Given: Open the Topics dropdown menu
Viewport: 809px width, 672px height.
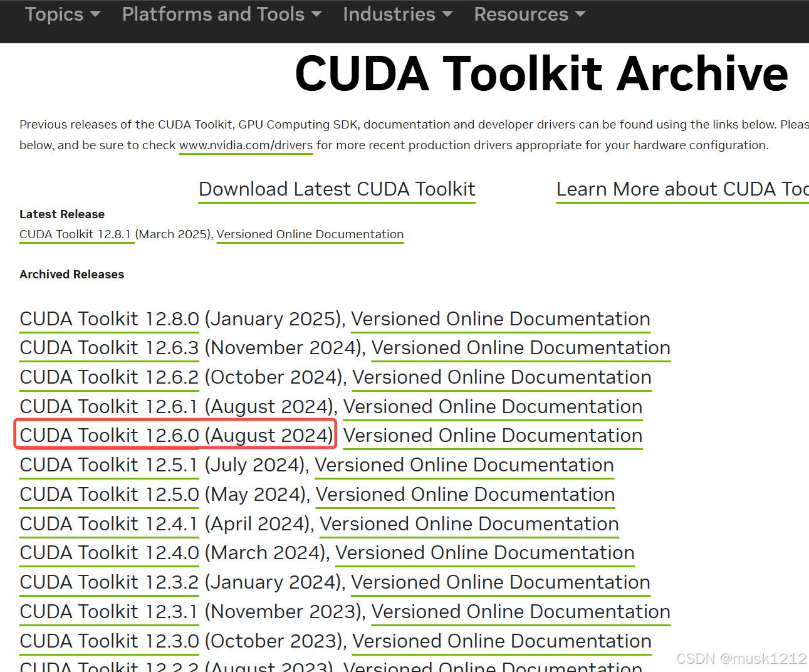Looking at the screenshot, I should (63, 14).
